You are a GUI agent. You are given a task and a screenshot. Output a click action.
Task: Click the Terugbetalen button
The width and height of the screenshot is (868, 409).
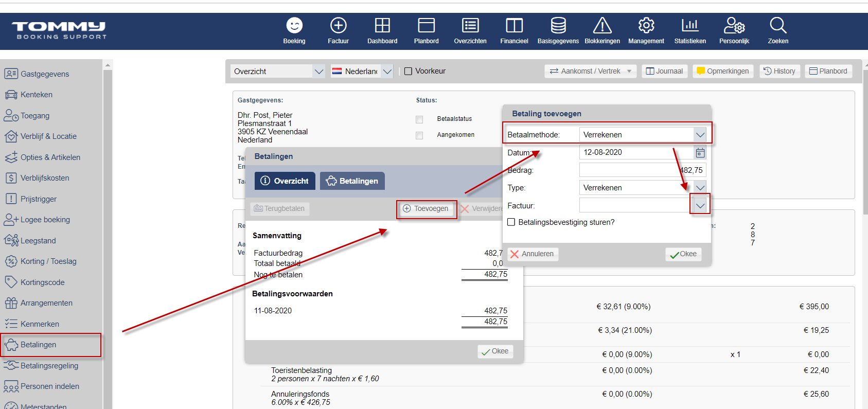(x=279, y=208)
